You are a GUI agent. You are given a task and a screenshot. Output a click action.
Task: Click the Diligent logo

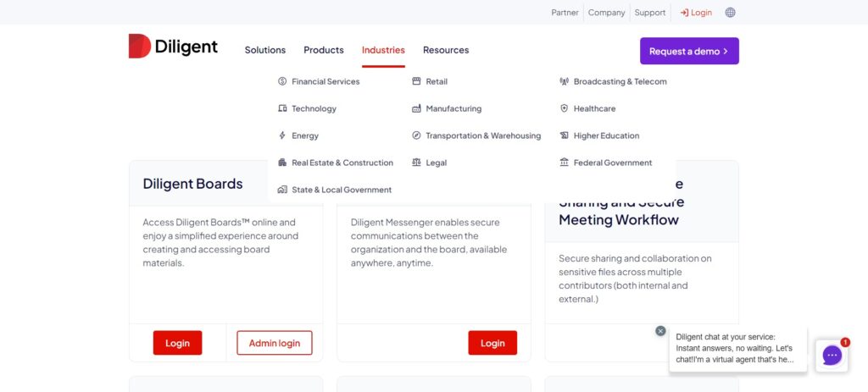[173, 47]
